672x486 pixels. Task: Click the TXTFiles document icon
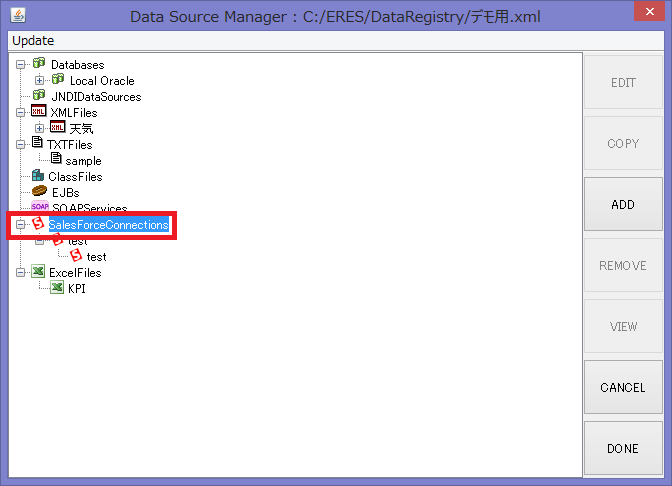click(37, 143)
